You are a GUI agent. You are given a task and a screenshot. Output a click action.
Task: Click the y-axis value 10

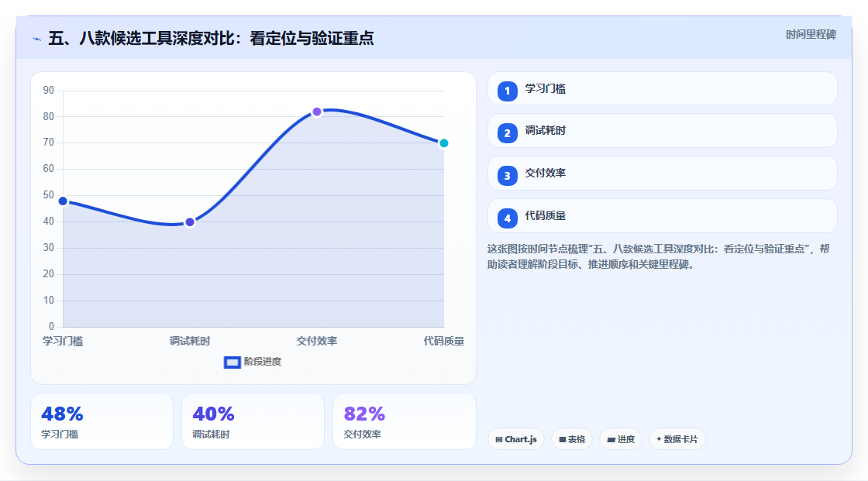(x=49, y=300)
